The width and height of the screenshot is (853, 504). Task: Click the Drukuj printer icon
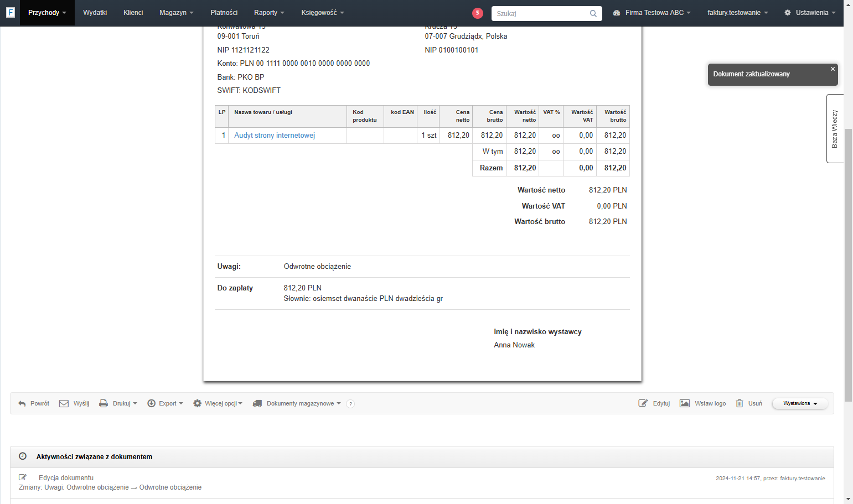104,403
